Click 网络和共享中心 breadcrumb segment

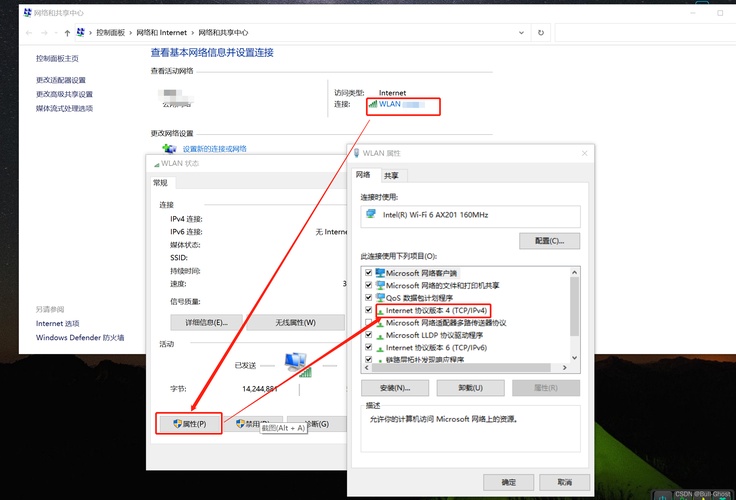[x=223, y=33]
